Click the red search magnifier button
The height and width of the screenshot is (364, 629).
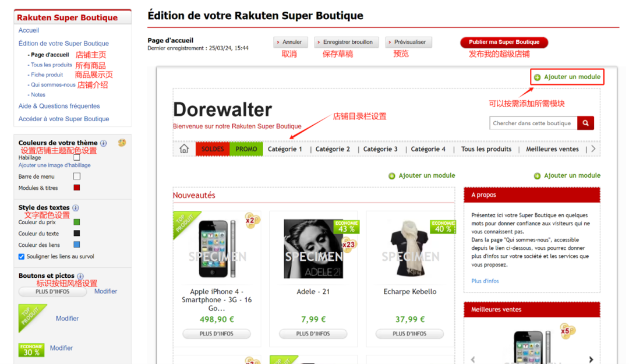(585, 123)
